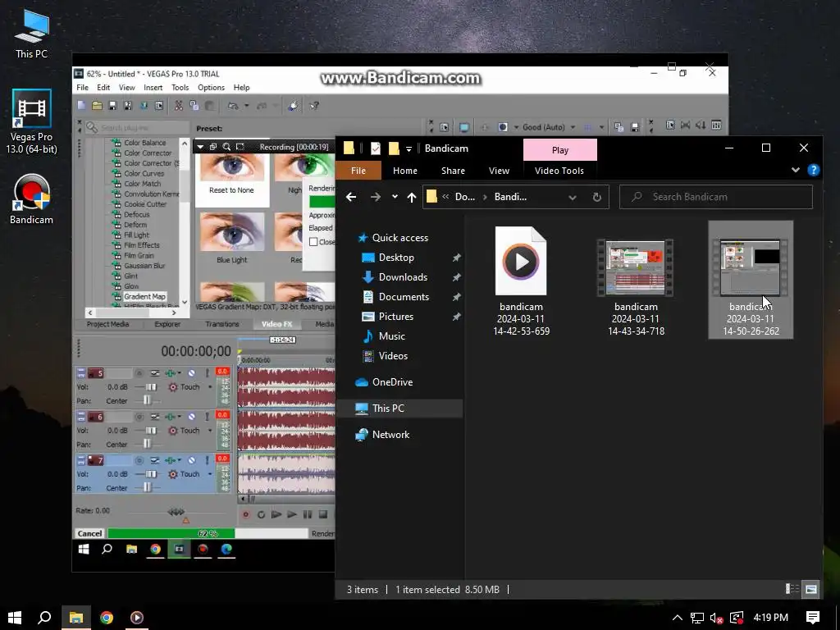This screenshot has width=840, height=630.
Task: Click the preview external monitor icon
Action: 464,127
